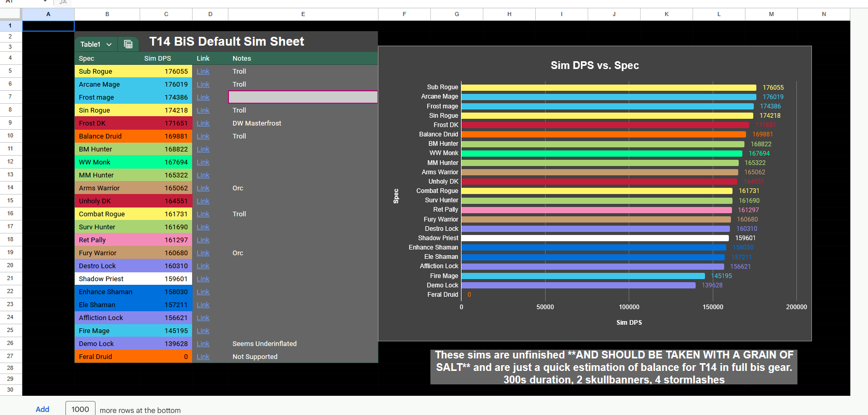Select row 5 header
868x415 pixels.
point(10,71)
